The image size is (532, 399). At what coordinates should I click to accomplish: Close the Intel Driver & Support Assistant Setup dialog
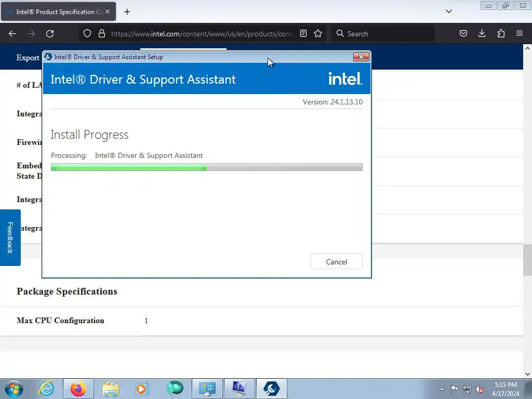361,57
